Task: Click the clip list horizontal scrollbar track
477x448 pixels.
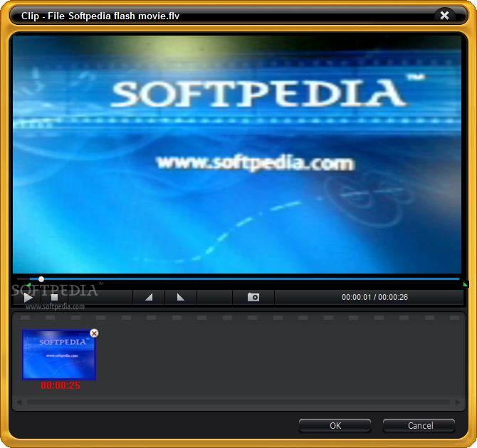Action: click(x=238, y=402)
